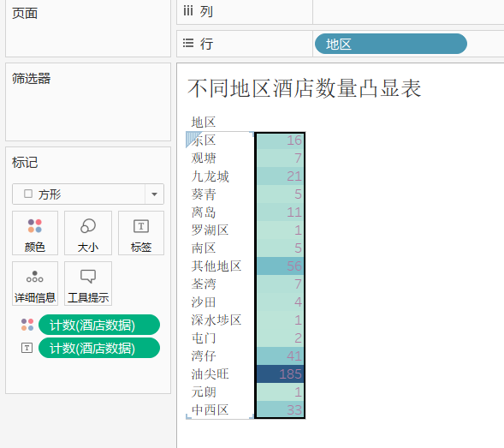
Task: Select the 地区 pill on rows shelf
Action: click(x=390, y=44)
